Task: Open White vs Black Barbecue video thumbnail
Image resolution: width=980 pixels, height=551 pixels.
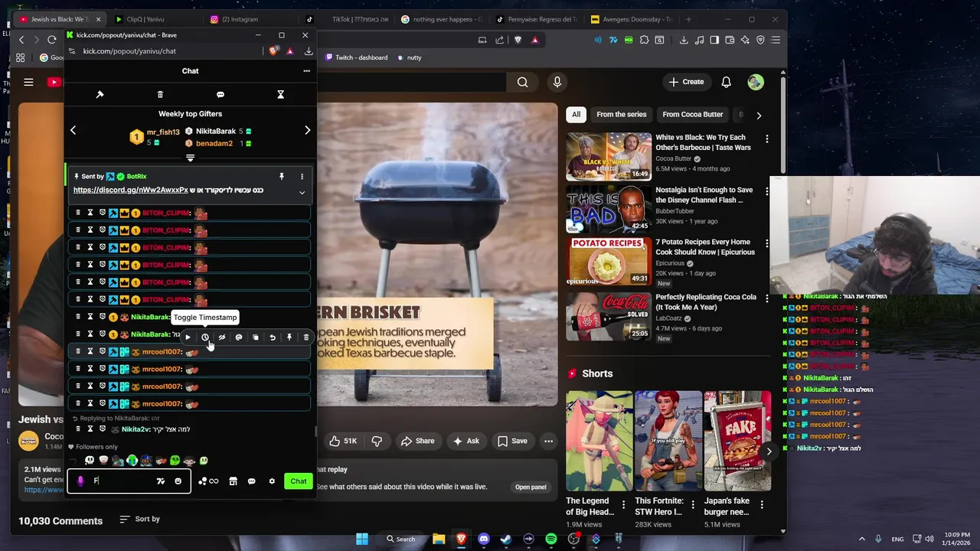Action: pyautogui.click(x=609, y=157)
